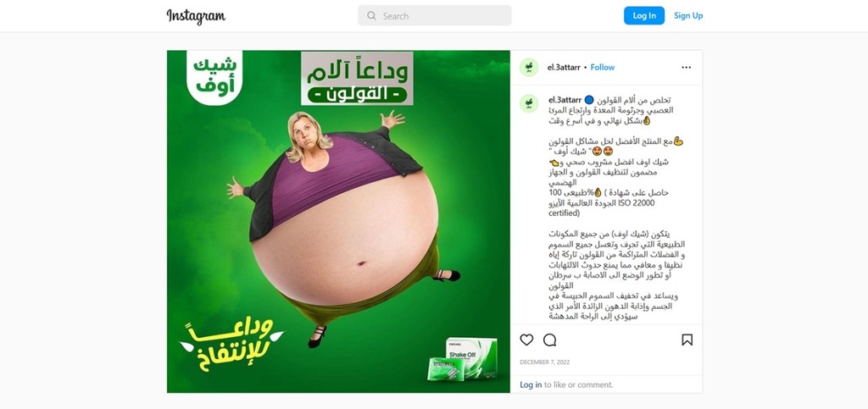Open el.3attarr profile avatar in post header
Screen dimensions: 868x409
[x=529, y=68]
